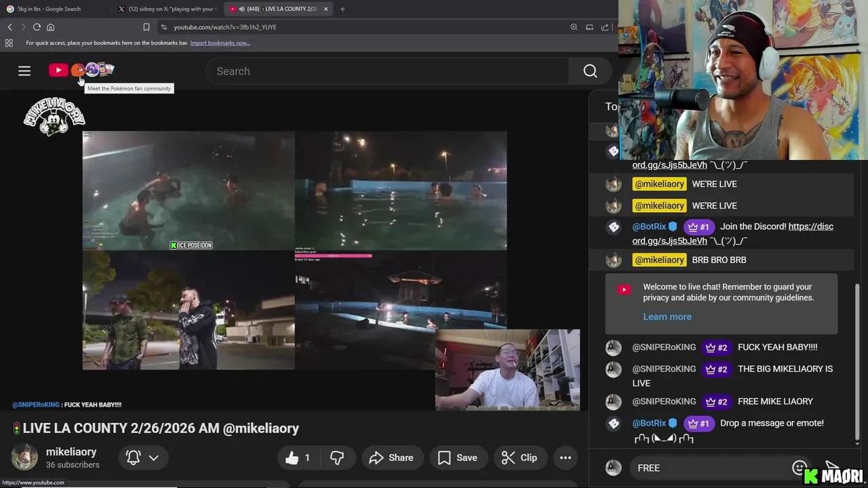Open the mikeliaory channel name link
This screenshot has height=488, width=868.
pyautogui.click(x=71, y=451)
